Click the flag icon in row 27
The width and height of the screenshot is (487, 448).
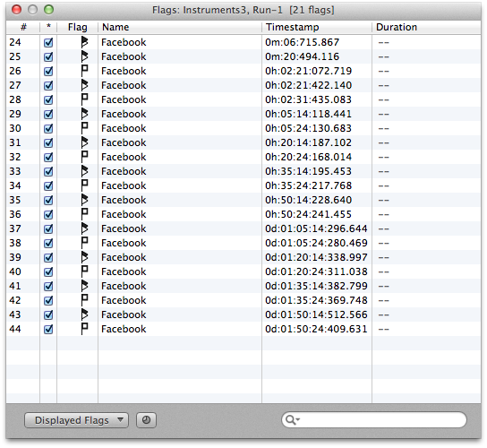coord(84,85)
